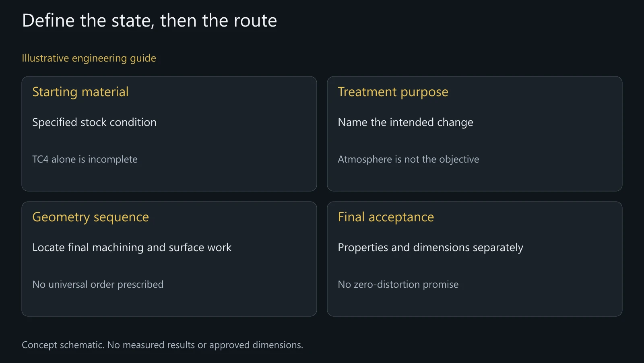Open the Treatment purpose card heading
Viewport: 644px width, 363px height.
(x=393, y=92)
